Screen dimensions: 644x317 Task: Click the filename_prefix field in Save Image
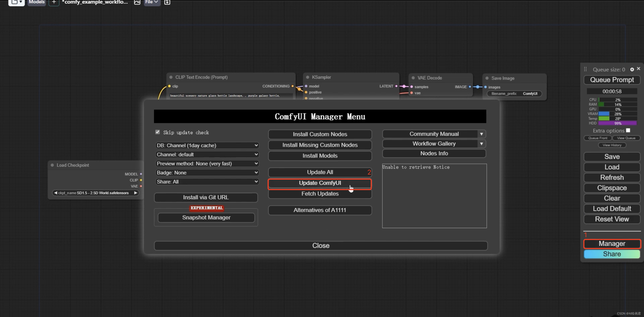[x=514, y=93]
